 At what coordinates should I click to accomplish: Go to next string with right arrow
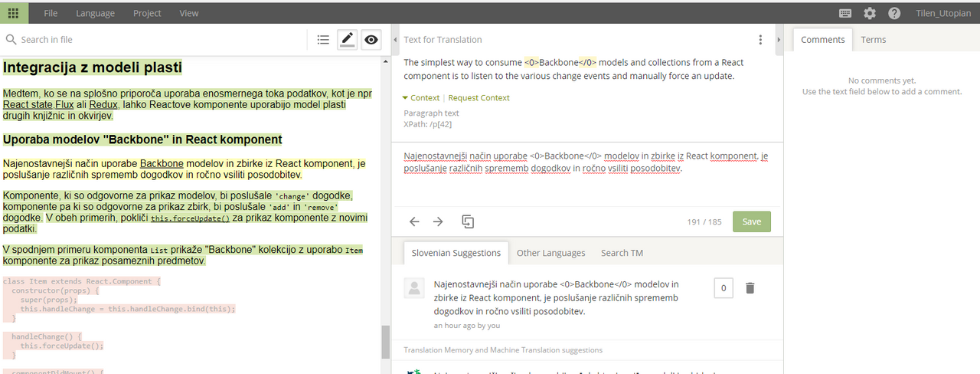coord(438,221)
